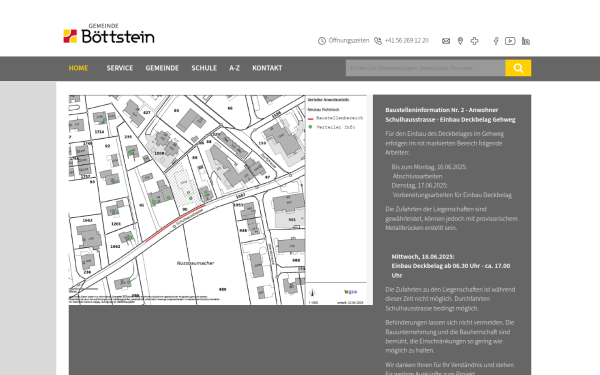Screen dimensions: 600x375
Task: Go to the HOME menu item
Action: [x=78, y=68]
